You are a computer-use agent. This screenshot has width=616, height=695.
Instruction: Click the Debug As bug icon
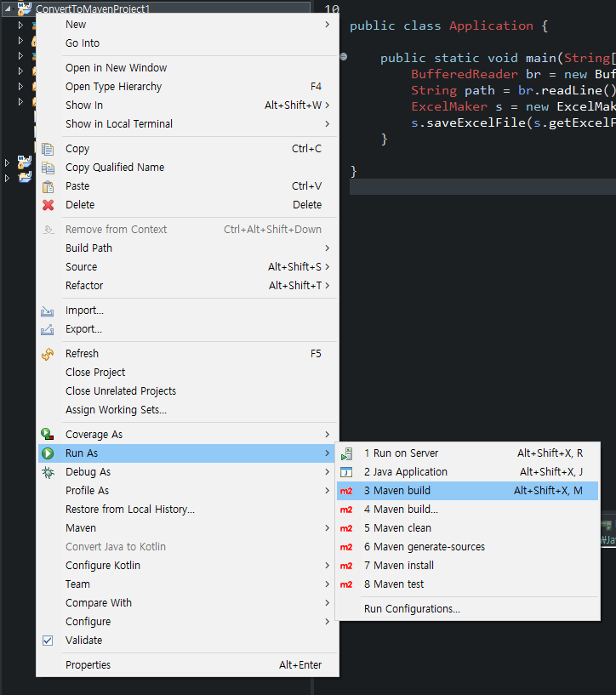tap(48, 472)
